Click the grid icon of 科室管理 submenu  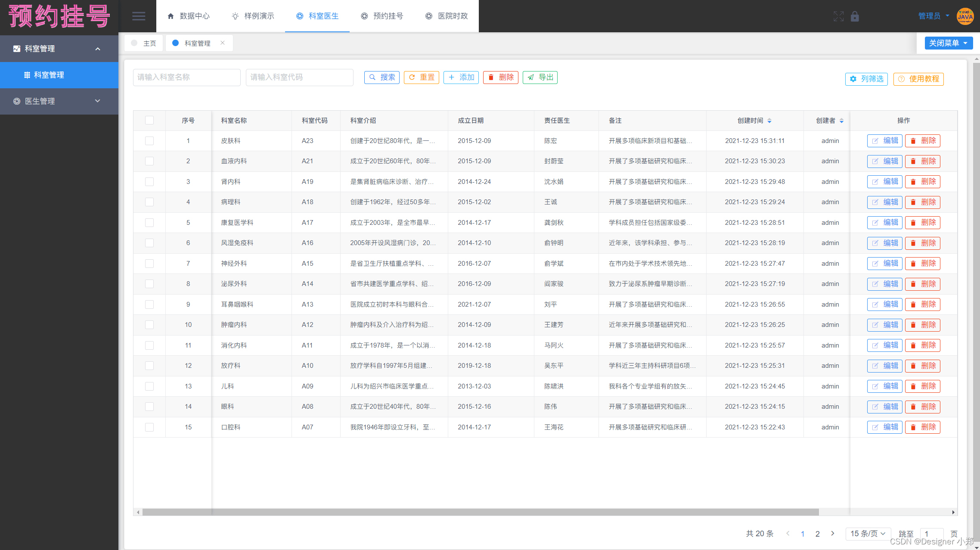click(27, 75)
